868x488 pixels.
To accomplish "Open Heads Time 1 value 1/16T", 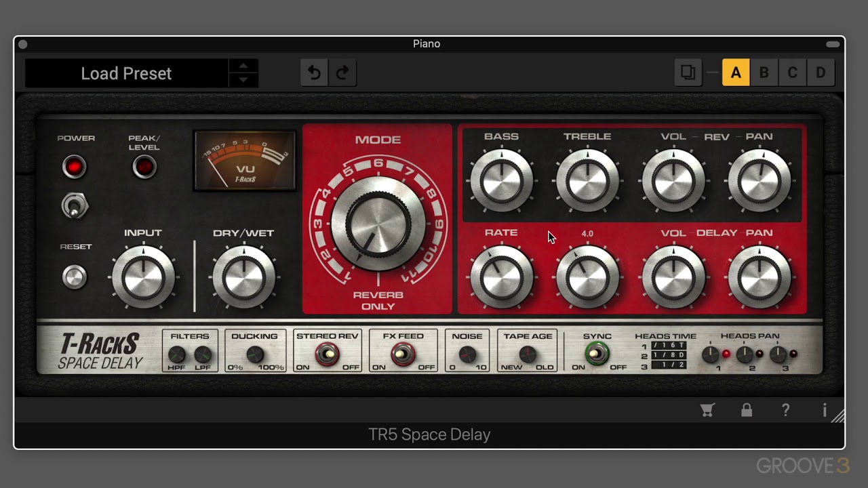I will click(x=669, y=346).
